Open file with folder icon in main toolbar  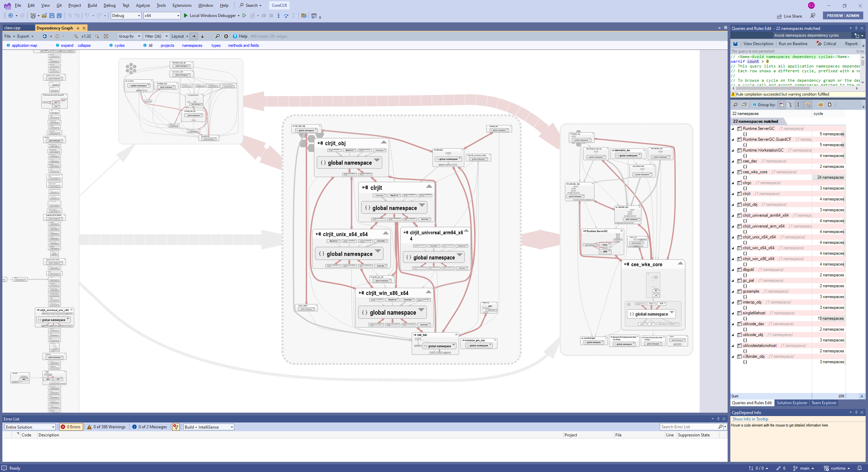tap(44, 16)
